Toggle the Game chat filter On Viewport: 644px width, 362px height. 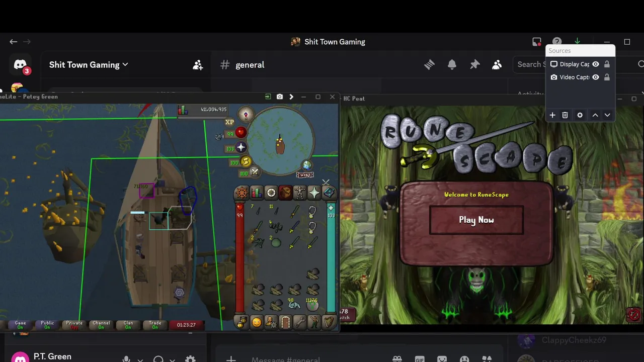tap(20, 325)
